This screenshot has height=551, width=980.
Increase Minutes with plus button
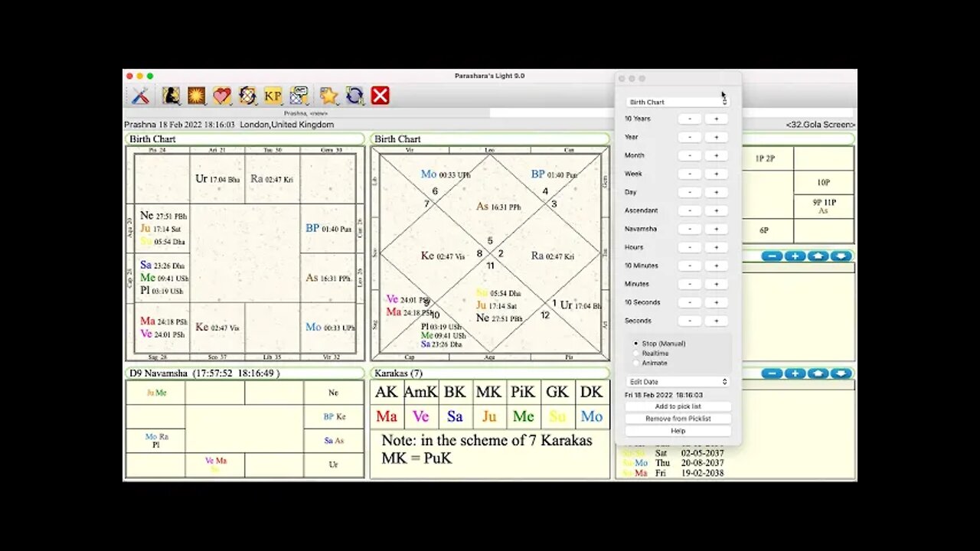717,284
